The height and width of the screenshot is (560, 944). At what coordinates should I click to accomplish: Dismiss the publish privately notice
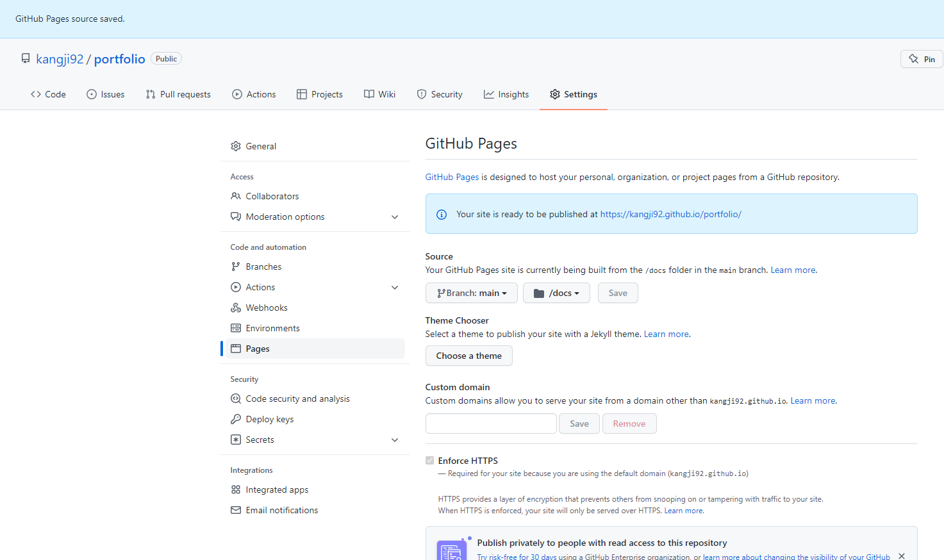[x=902, y=556]
